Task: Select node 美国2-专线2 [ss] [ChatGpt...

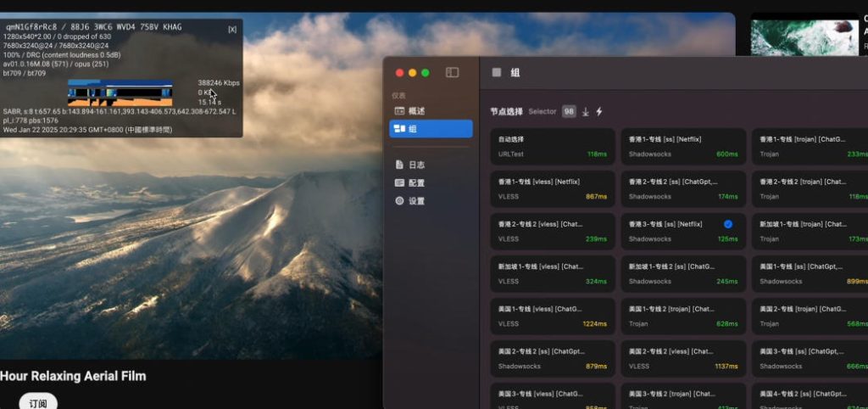Action: click(x=553, y=359)
